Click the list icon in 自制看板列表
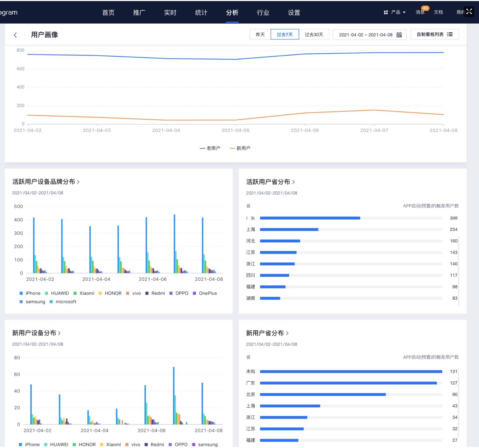 [x=450, y=34]
